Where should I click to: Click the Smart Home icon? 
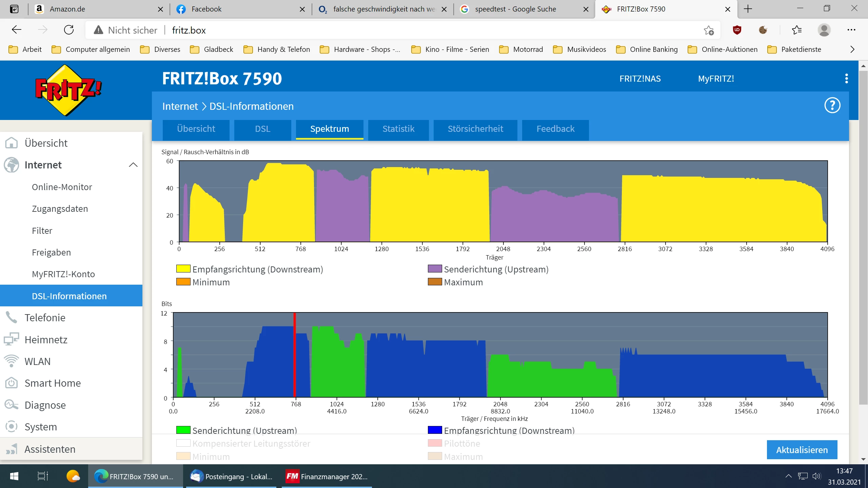coord(12,383)
